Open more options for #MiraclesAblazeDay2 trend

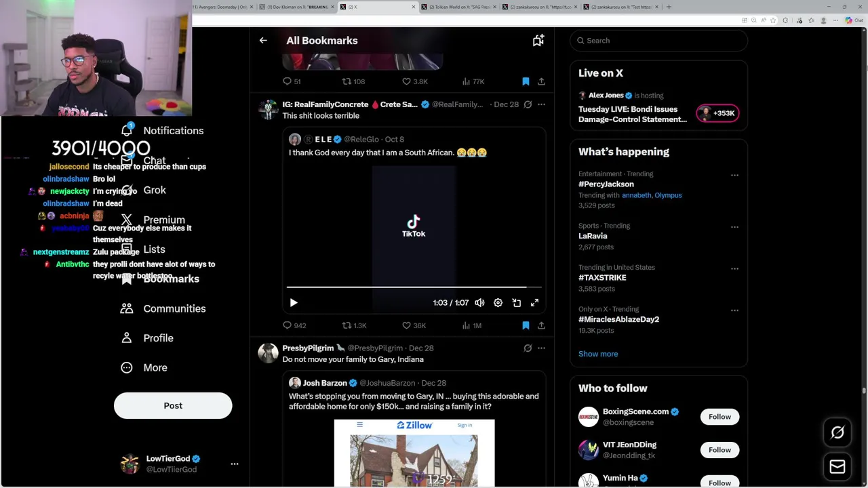coord(734,310)
